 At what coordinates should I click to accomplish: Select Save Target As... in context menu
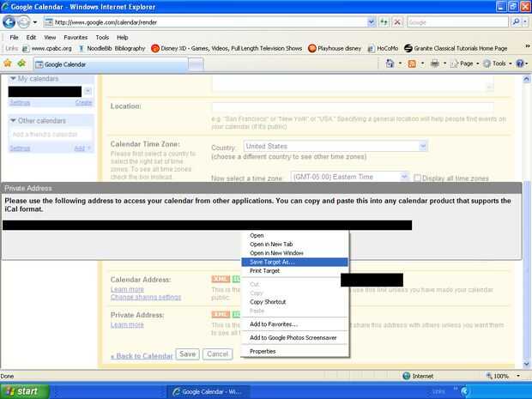[294, 262]
